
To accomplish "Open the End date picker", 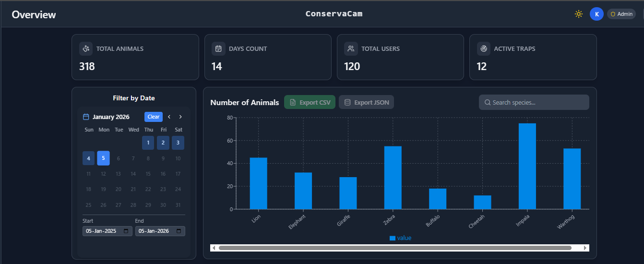I will [179, 231].
